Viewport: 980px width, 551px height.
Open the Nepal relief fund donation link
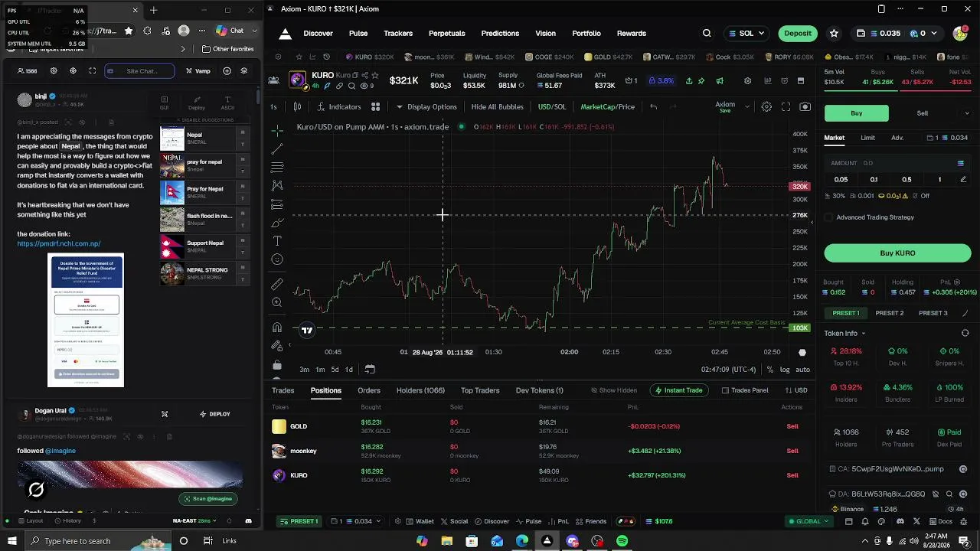coord(59,244)
